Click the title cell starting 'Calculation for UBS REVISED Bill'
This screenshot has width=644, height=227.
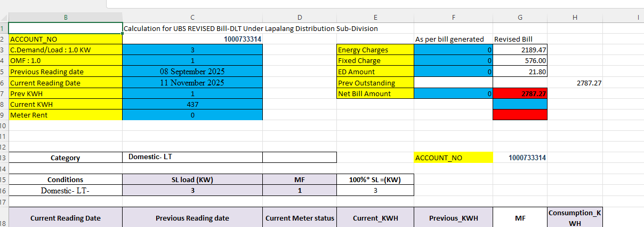point(251,28)
